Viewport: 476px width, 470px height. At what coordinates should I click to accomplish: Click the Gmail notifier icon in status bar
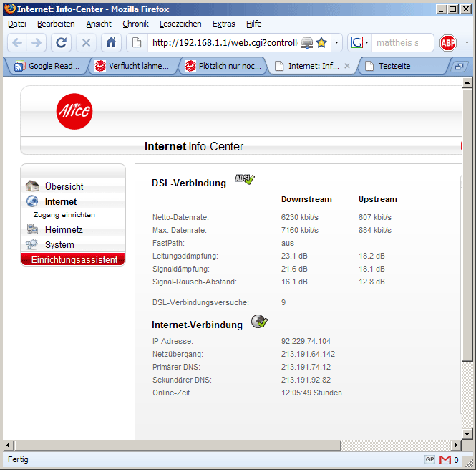click(445, 459)
